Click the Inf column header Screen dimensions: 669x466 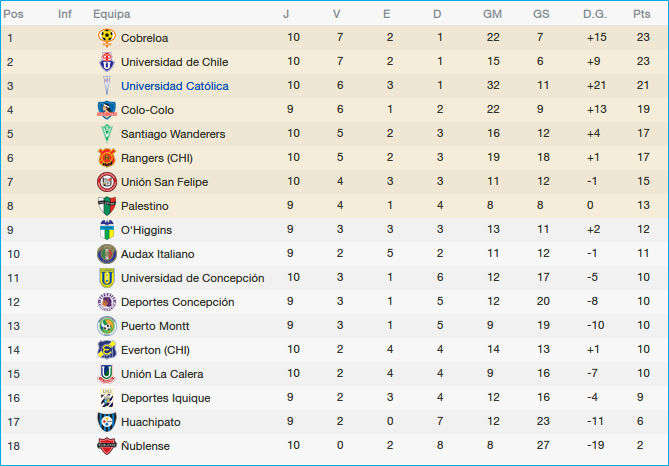[65, 14]
